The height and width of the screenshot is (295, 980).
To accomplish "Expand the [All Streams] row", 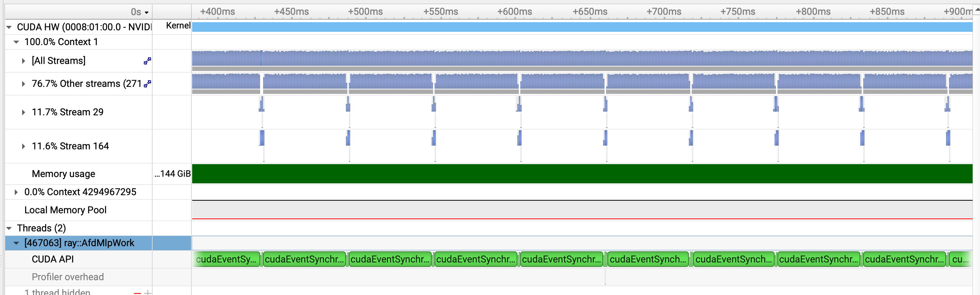I will [24, 61].
